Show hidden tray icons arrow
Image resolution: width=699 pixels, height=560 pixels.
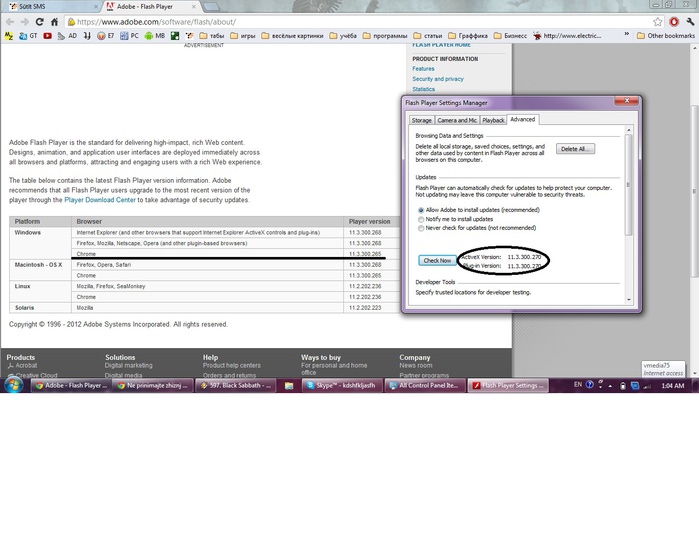point(610,386)
